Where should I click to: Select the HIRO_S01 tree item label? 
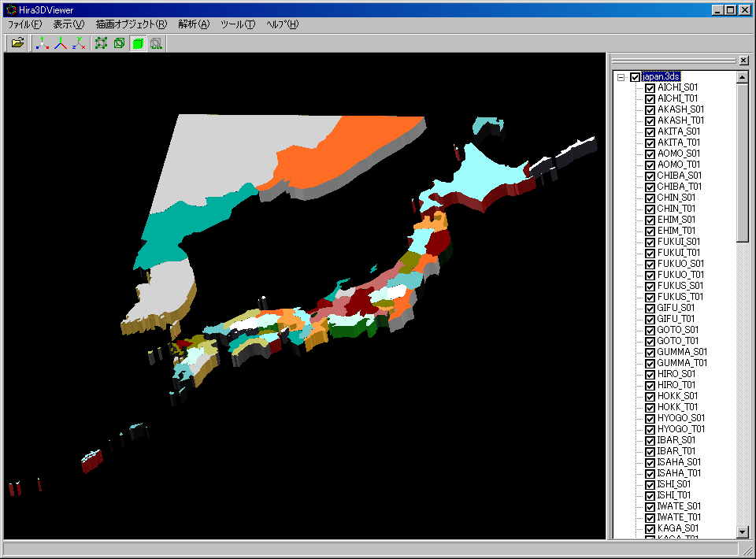(x=676, y=374)
